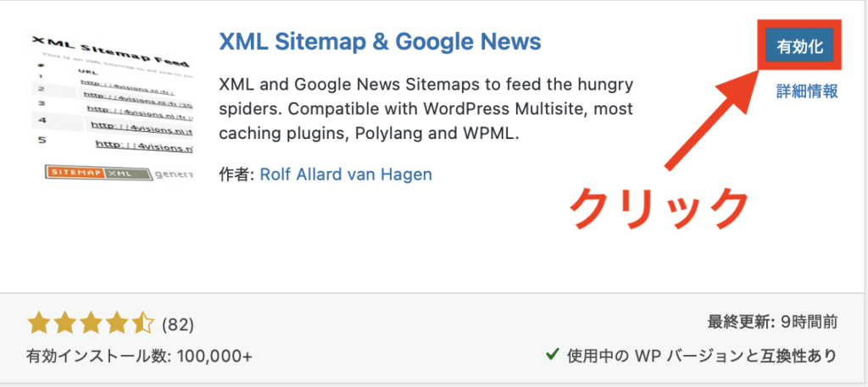The height and width of the screenshot is (387, 868).
Task: Click the red クリック annotation text
Action: 659,207
